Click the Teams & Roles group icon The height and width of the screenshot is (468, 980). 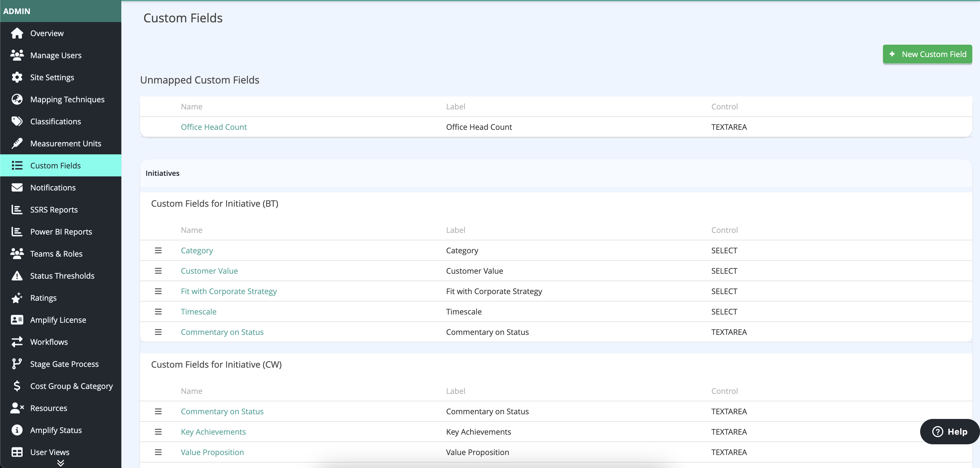[17, 254]
